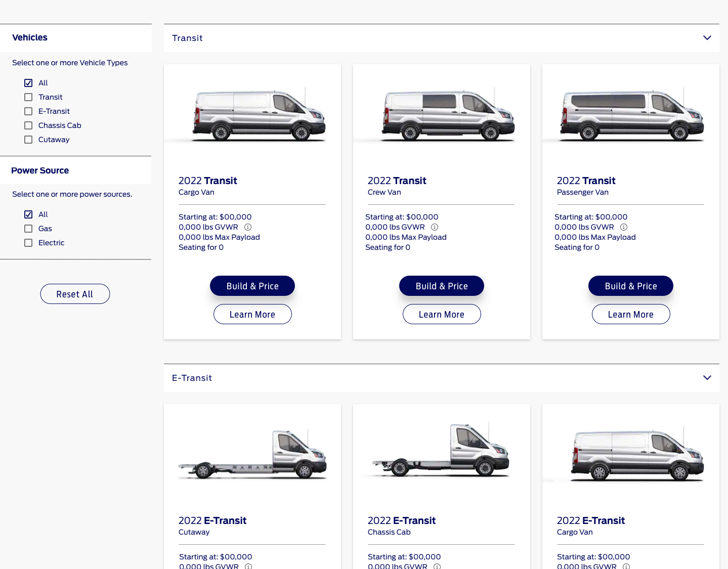Click Learn More for Transit Cargo Van
The image size is (728, 569).
[252, 314]
